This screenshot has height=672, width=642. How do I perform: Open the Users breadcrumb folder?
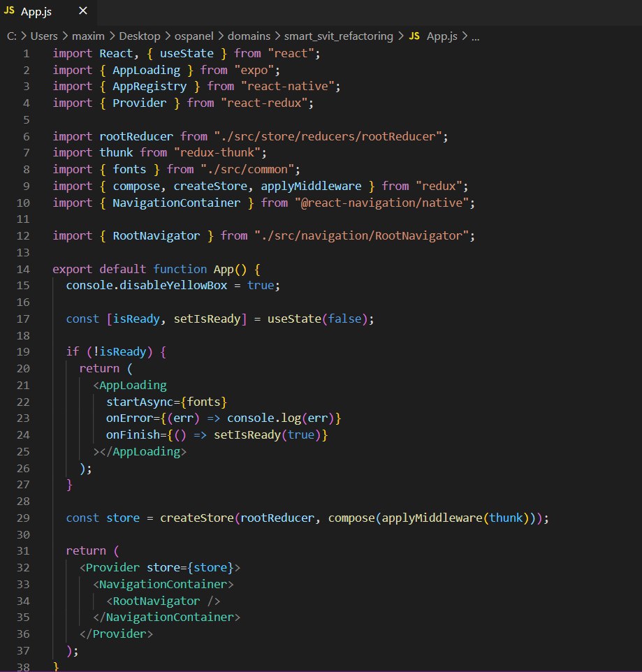(x=44, y=36)
